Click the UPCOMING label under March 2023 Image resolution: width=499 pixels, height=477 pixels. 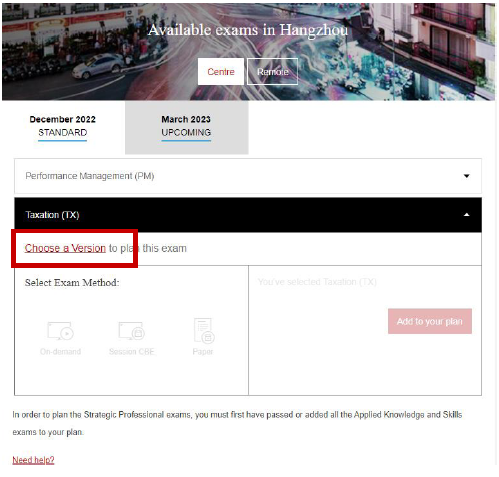186,133
